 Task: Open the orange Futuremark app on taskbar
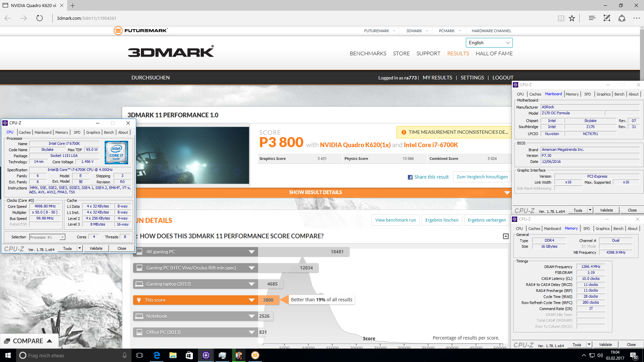pos(255,355)
